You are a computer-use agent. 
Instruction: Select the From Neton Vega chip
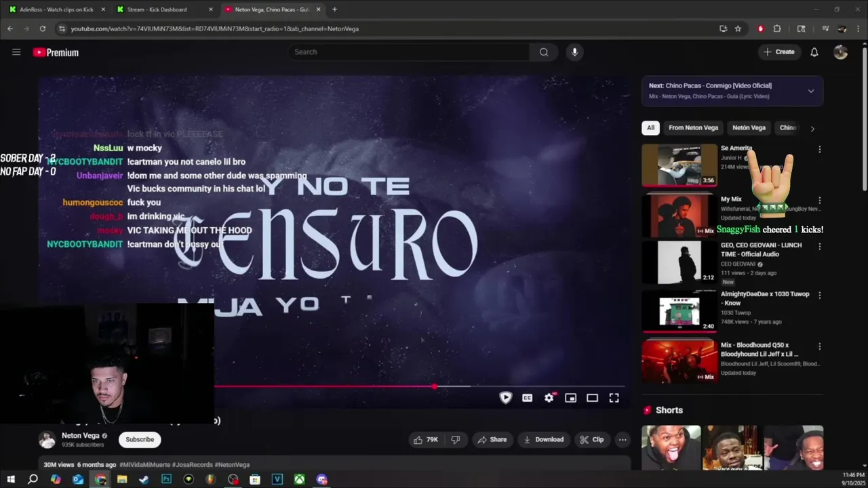pyautogui.click(x=693, y=127)
